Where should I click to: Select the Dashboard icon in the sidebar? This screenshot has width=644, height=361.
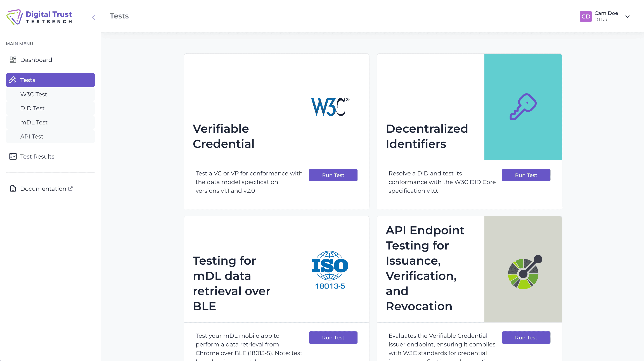13,60
